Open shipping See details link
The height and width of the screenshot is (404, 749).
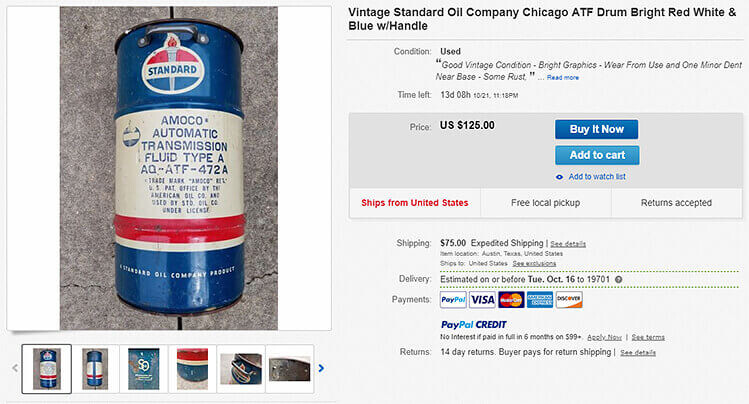point(568,244)
